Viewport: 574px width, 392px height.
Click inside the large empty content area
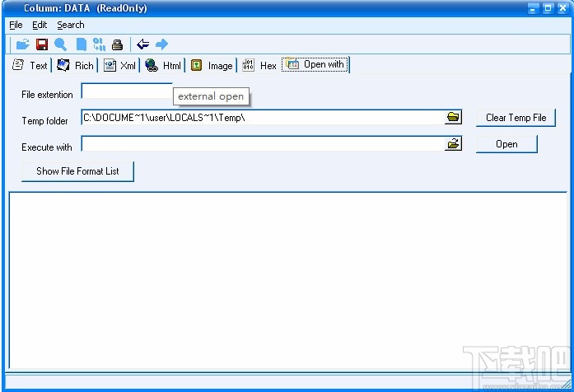point(287,280)
